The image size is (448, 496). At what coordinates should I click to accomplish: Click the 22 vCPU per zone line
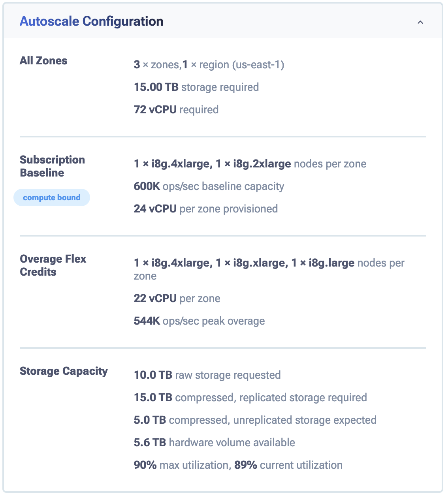pos(177,299)
